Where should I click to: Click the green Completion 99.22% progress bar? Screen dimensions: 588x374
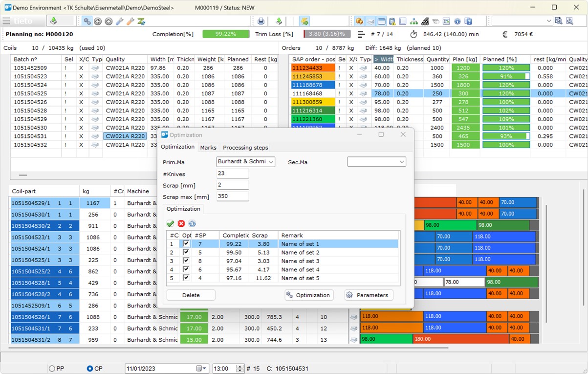point(226,34)
